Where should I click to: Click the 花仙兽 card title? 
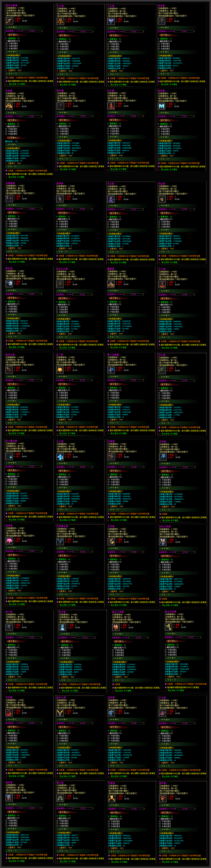[9, 698]
